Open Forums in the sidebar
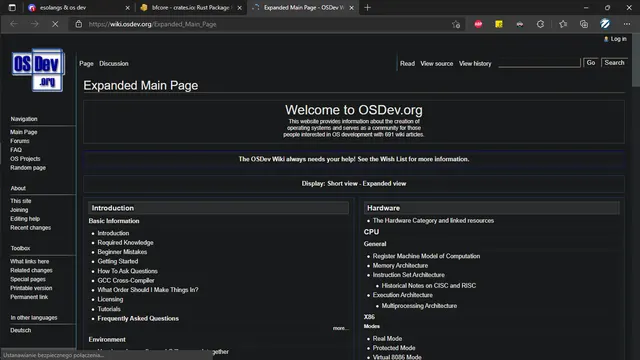The width and height of the screenshot is (640, 360). 20,141
